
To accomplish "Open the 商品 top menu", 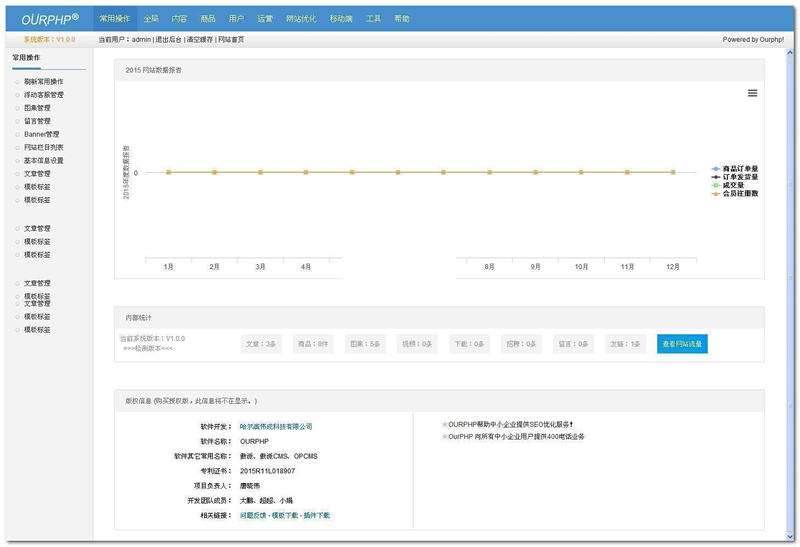I will (x=208, y=19).
